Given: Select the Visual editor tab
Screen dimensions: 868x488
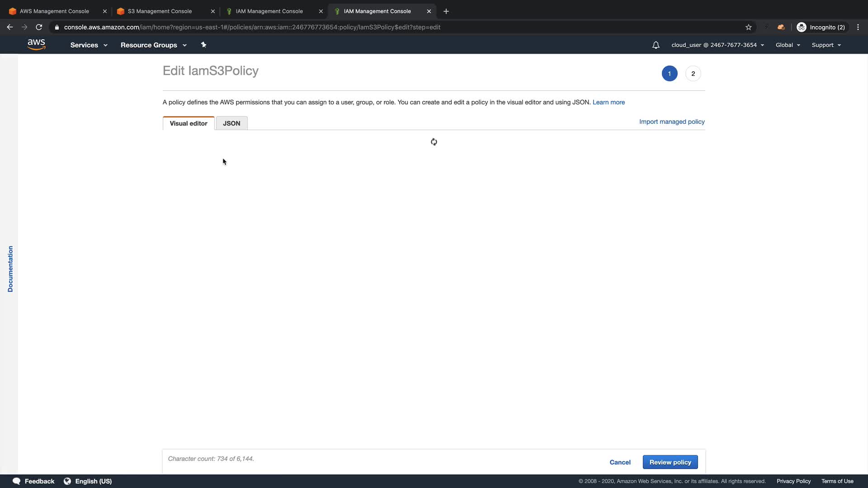Looking at the screenshot, I should pos(189,123).
